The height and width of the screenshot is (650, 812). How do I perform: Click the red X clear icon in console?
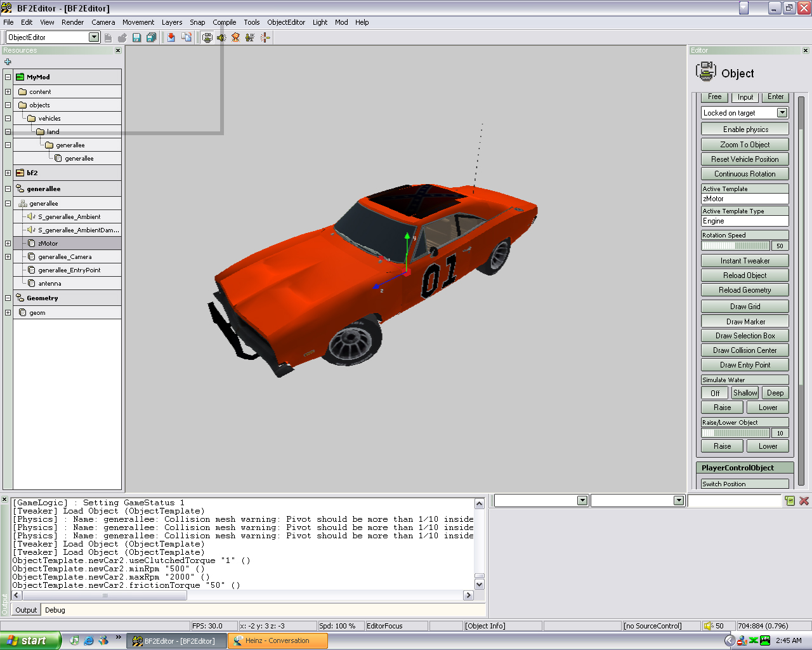point(804,501)
